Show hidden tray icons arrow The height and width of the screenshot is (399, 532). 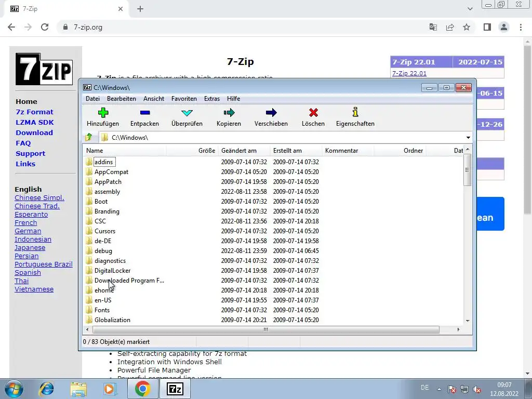click(439, 389)
